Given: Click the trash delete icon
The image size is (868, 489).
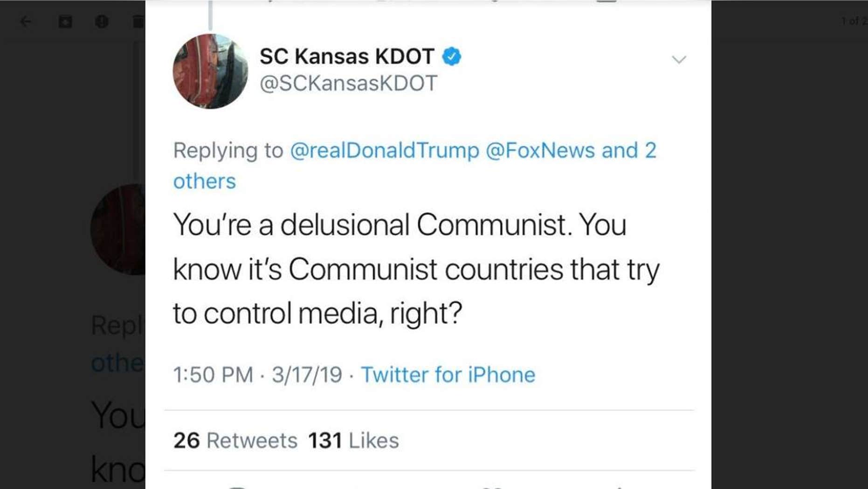Looking at the screenshot, I should pyautogui.click(x=138, y=21).
